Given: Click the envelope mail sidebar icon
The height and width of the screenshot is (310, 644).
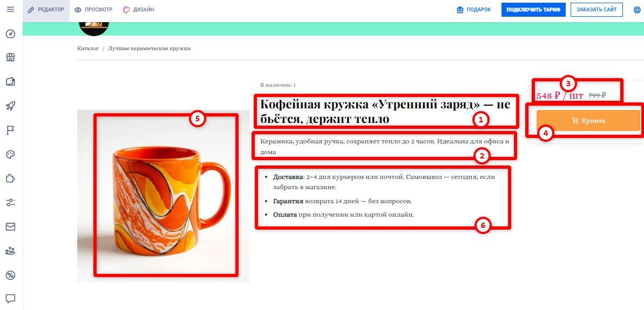Looking at the screenshot, I should click(x=10, y=227).
